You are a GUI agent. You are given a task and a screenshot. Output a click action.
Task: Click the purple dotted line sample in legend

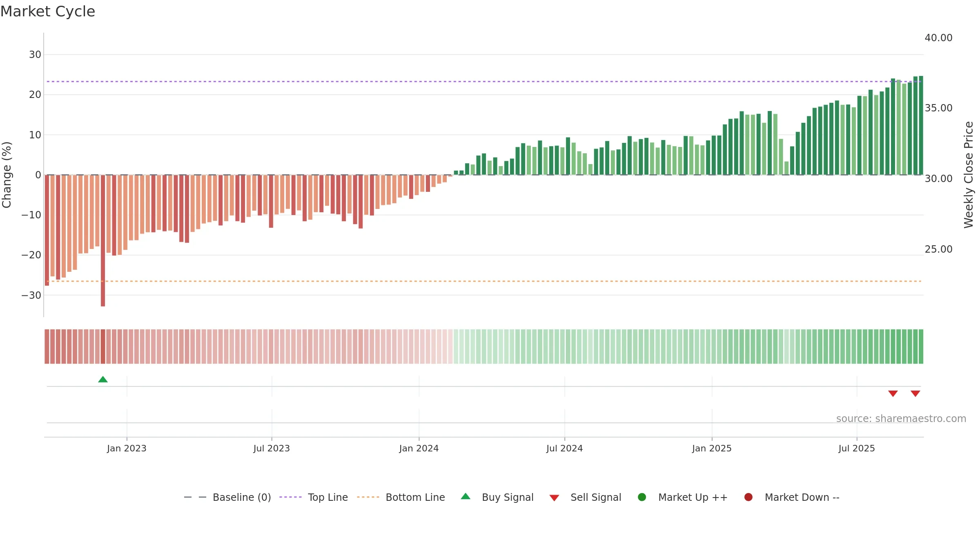click(x=290, y=497)
